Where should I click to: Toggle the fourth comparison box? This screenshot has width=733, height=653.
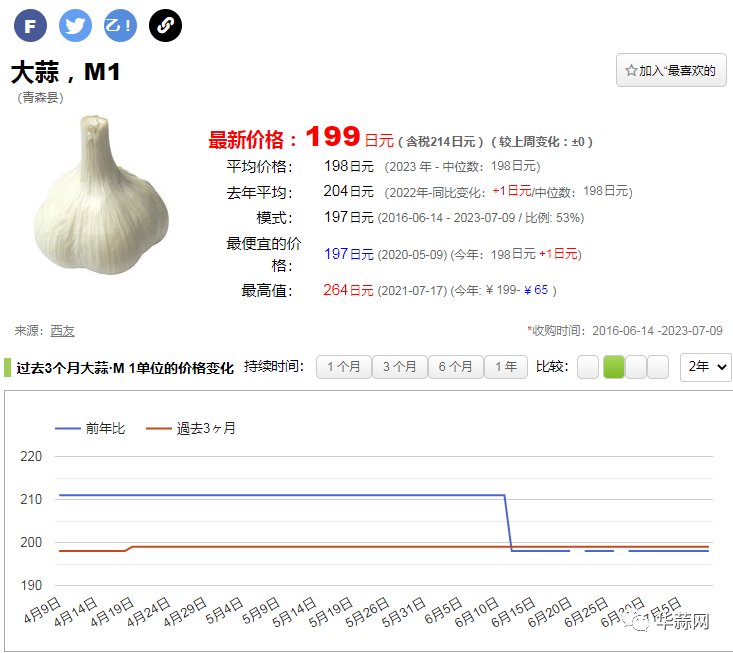pyautogui.click(x=658, y=367)
